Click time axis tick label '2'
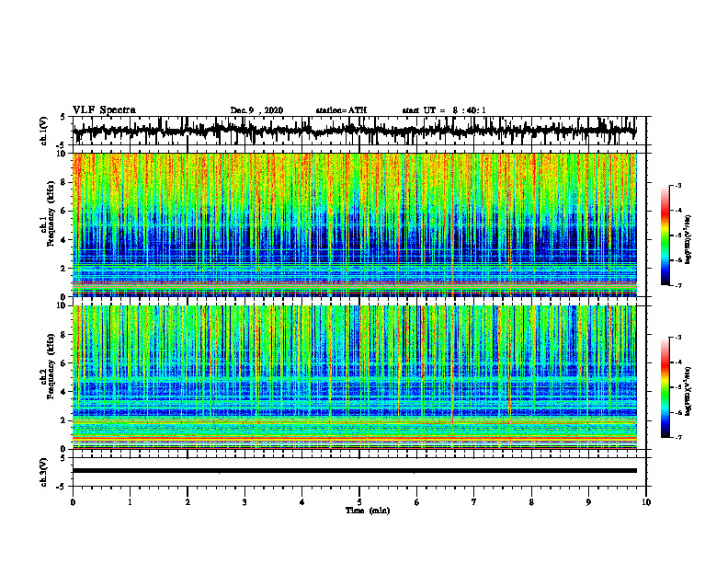 [x=188, y=502]
